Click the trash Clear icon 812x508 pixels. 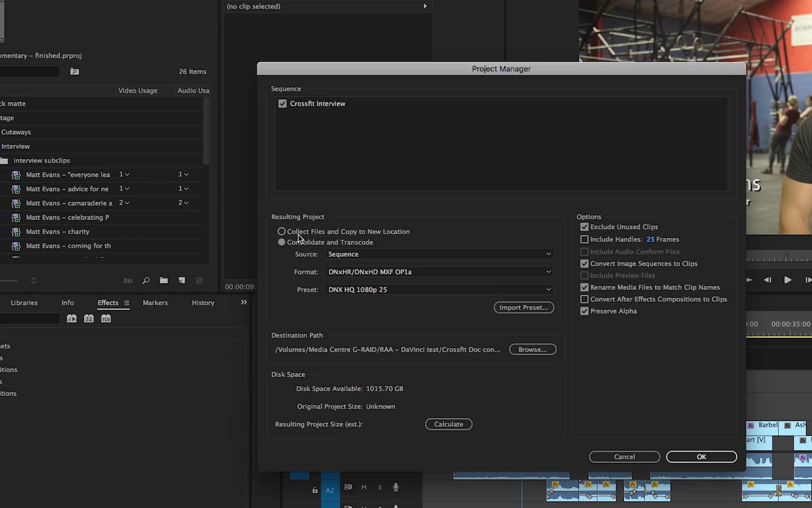(x=199, y=280)
